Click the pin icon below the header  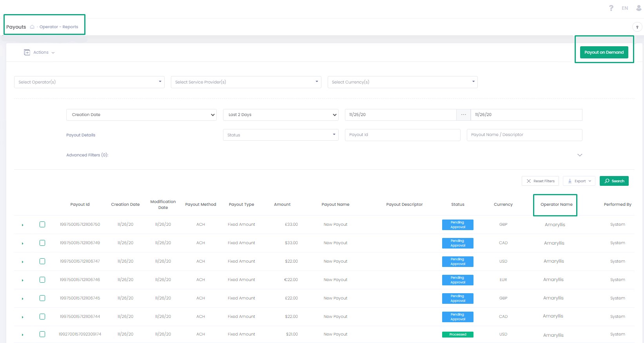[x=637, y=27]
